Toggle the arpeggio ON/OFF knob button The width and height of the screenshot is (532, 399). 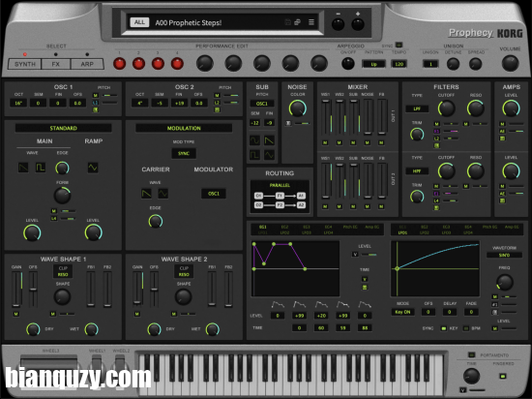tap(348, 64)
